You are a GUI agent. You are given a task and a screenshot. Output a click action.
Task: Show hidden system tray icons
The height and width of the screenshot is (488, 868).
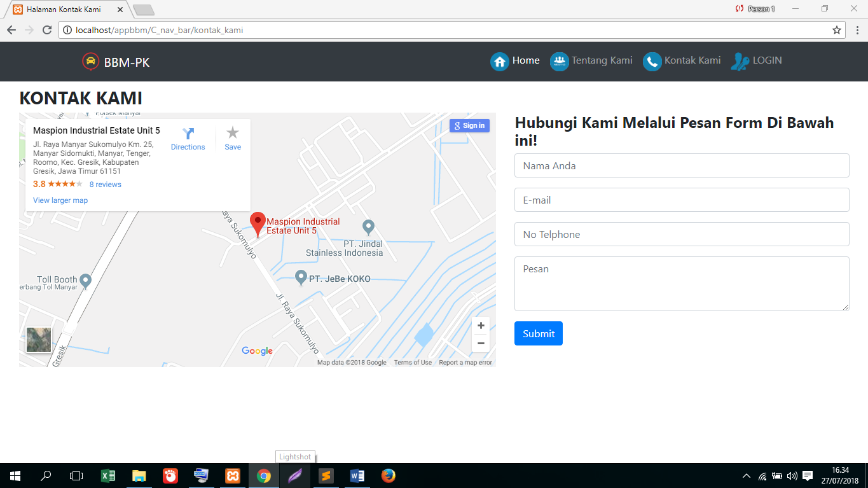(x=746, y=476)
